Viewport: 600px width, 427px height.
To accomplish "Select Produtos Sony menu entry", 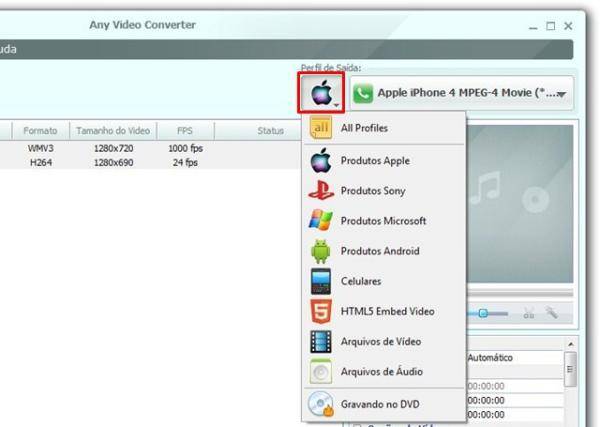I will (x=384, y=191).
